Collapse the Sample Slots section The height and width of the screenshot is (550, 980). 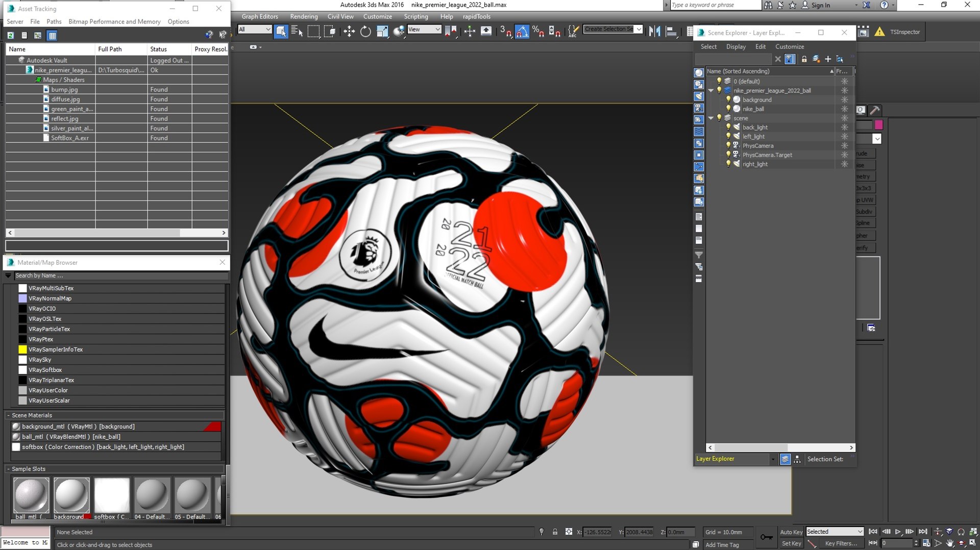[9, 469]
